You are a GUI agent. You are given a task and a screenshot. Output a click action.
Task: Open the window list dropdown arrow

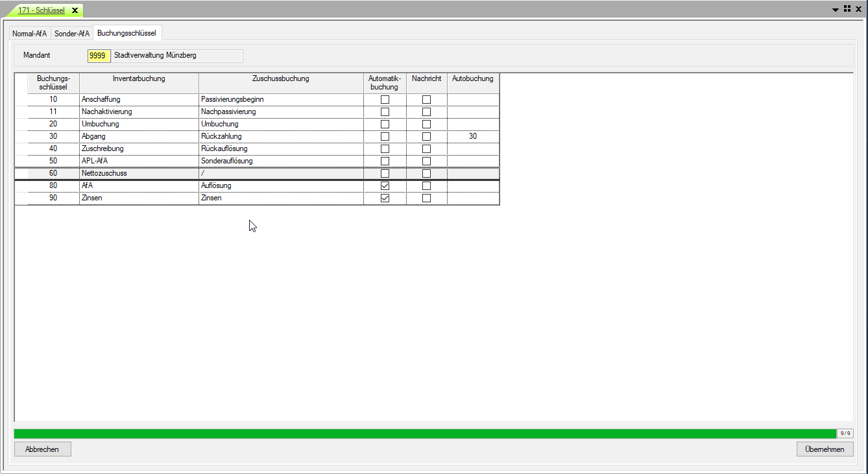click(836, 10)
